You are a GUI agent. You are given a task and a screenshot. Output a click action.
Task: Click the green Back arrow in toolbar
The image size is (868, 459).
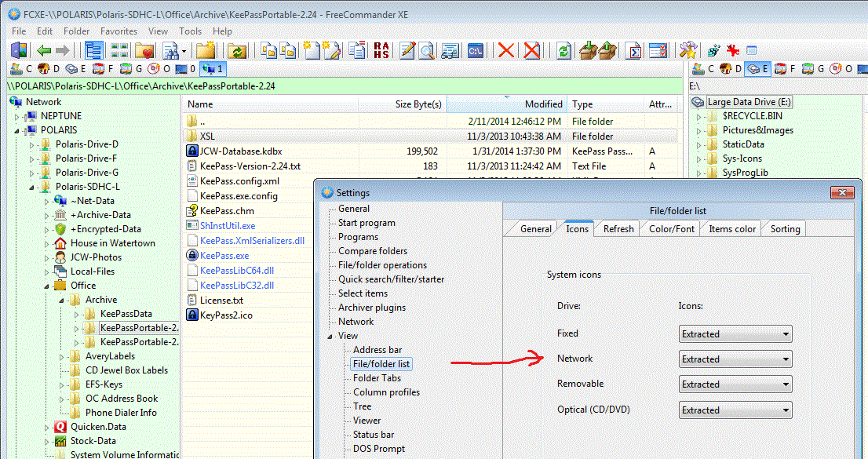coord(44,51)
